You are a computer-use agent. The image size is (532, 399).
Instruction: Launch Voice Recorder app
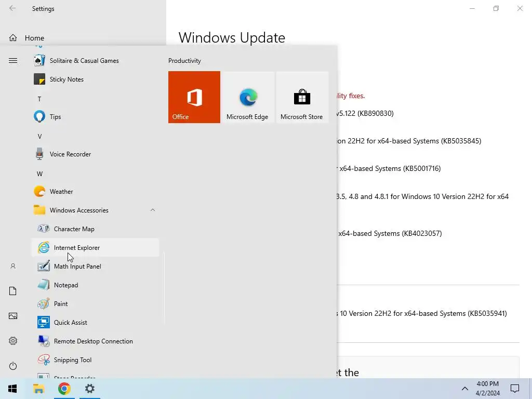(95, 154)
